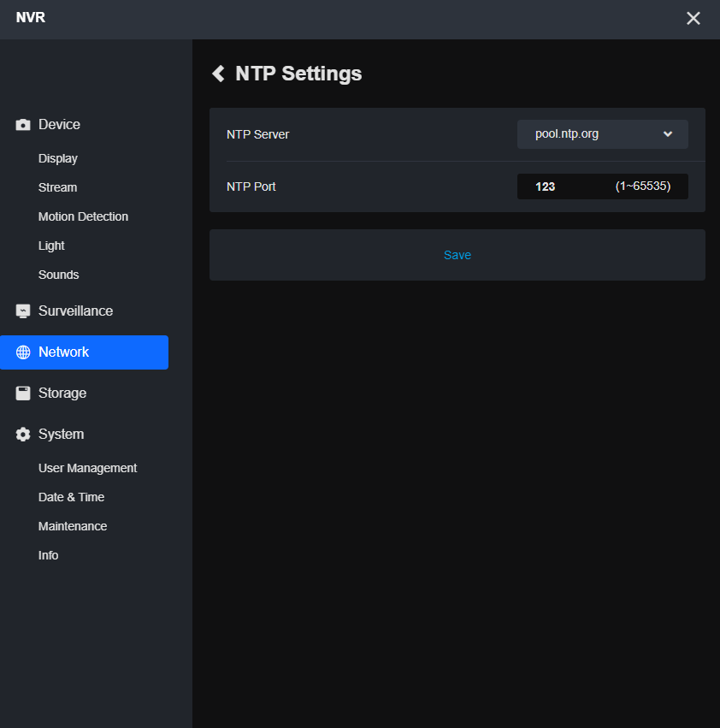Open Motion Detection configuration
The width and height of the screenshot is (720, 728).
coord(83,216)
